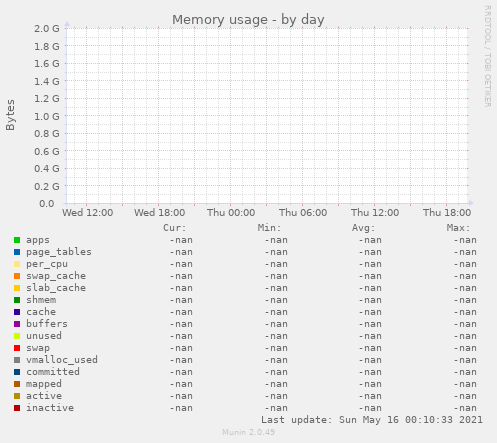Click the Thu 00:00 time axis label
The image size is (497, 443).
231,213
